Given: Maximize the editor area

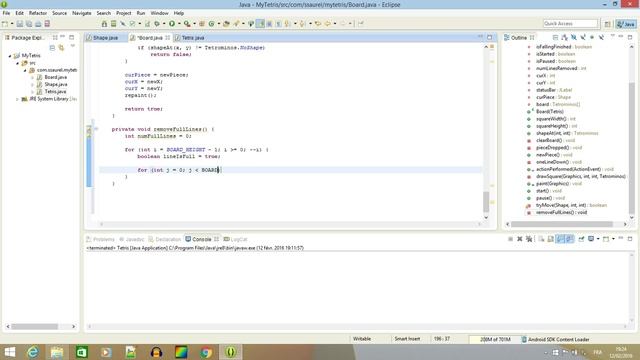Looking at the screenshot, I should (489, 37).
